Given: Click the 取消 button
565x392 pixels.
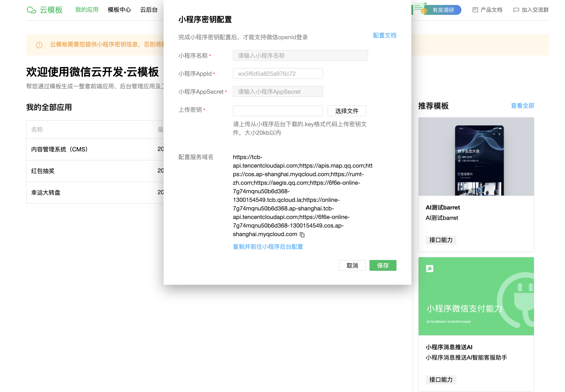Looking at the screenshot, I should point(352,266).
